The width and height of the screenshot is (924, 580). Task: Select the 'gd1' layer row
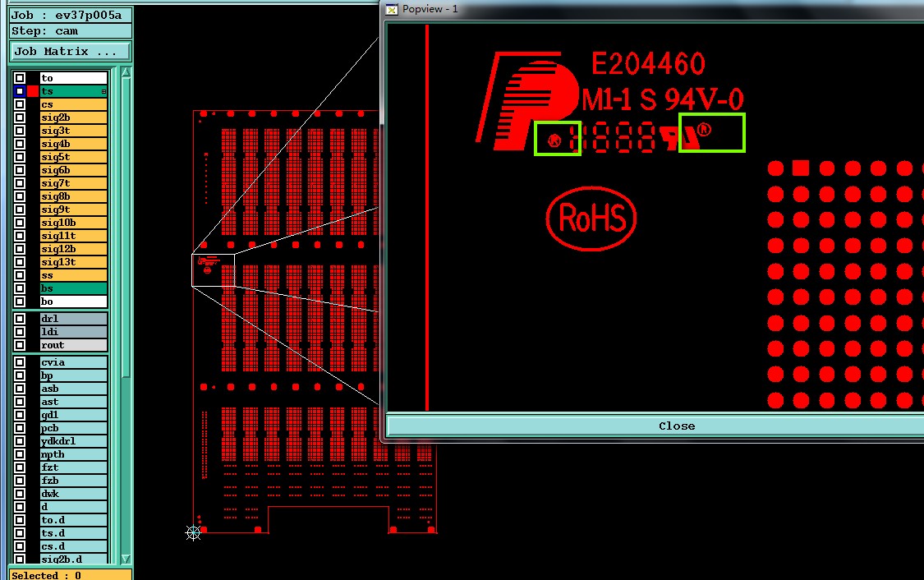(74, 415)
